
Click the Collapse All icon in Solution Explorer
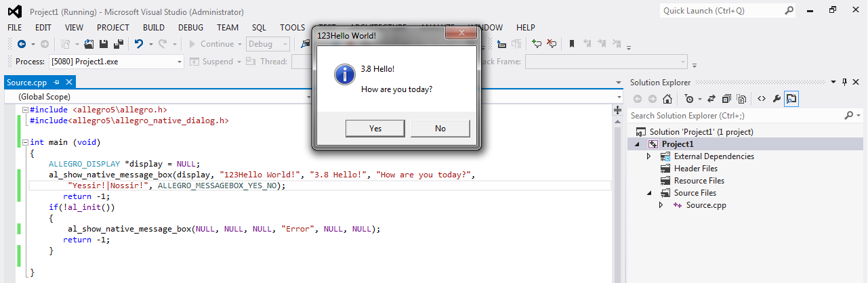coord(727,99)
